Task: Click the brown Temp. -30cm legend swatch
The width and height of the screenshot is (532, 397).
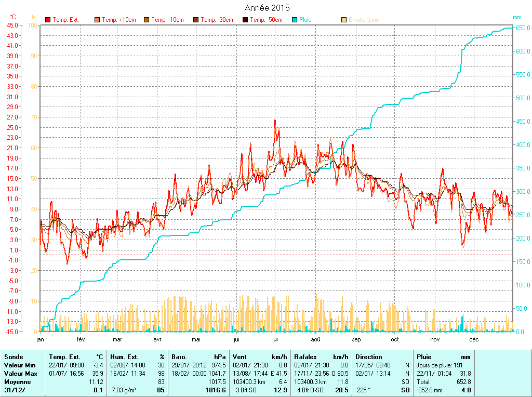Action: pos(196,20)
